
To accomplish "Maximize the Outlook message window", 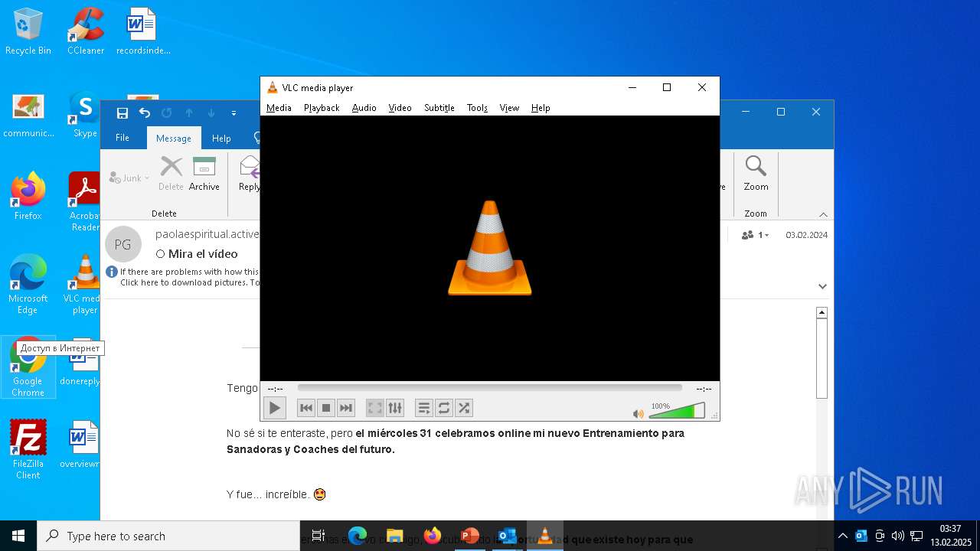I will [x=780, y=112].
